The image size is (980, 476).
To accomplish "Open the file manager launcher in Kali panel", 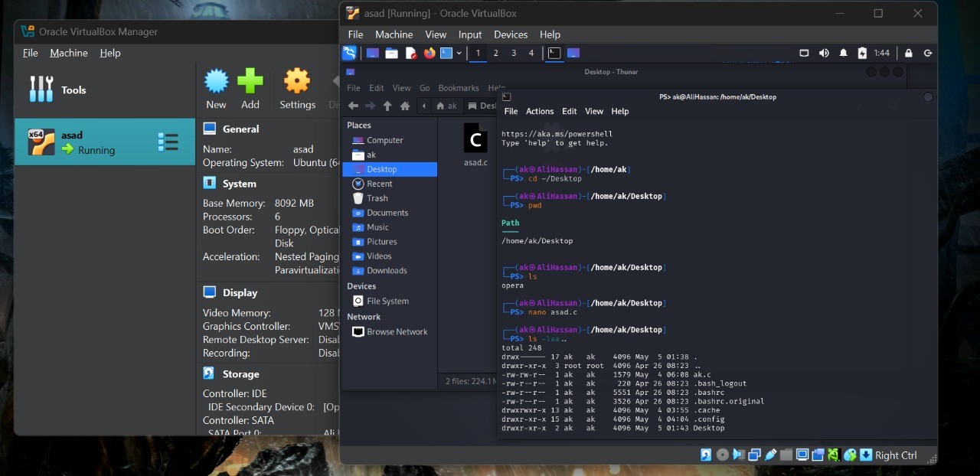I will (x=391, y=53).
